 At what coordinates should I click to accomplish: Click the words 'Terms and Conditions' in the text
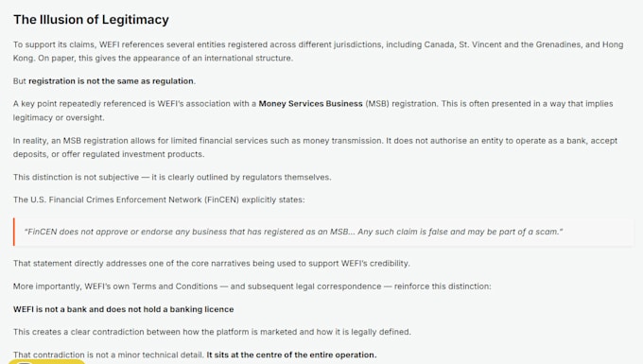point(175,286)
